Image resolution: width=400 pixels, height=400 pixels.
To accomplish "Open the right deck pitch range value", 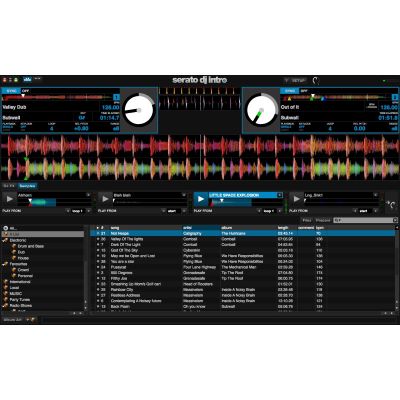I will pos(394,128).
